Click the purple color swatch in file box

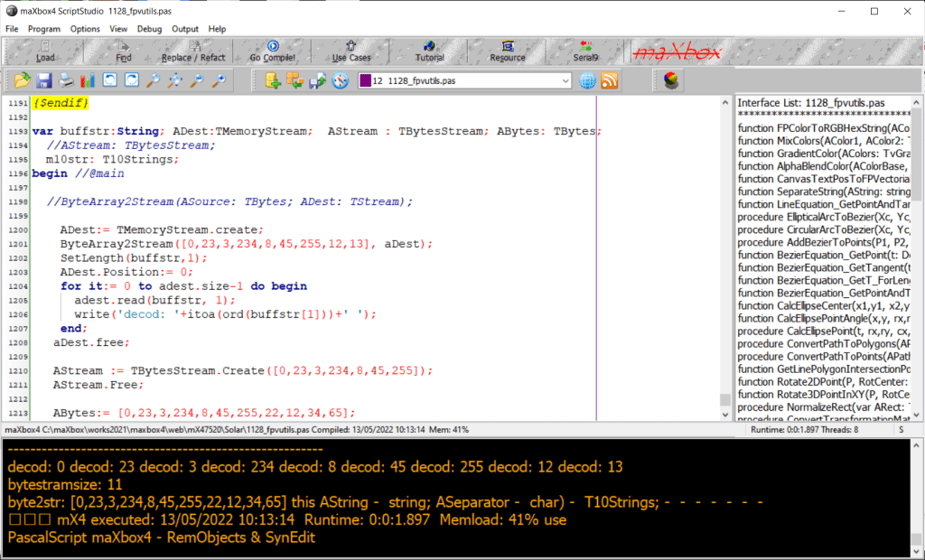[364, 81]
